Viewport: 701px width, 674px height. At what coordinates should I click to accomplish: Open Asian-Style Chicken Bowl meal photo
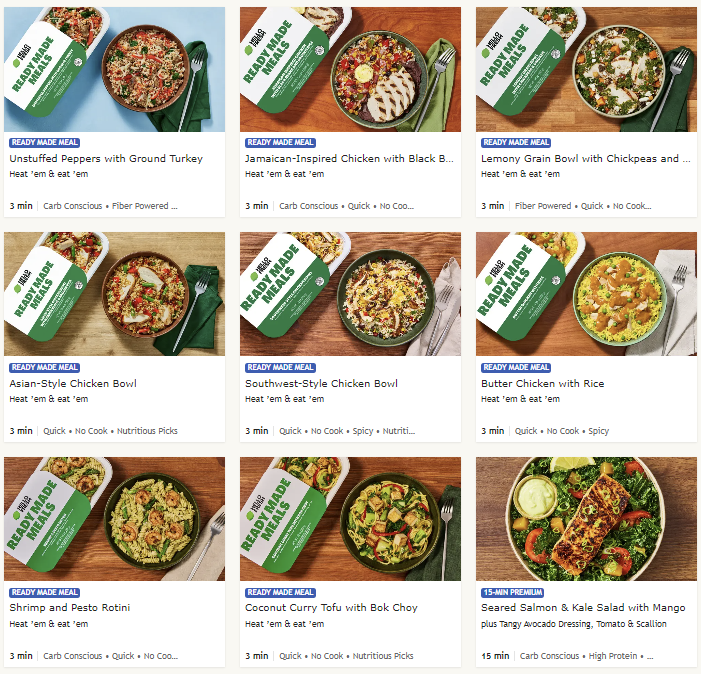[x=114, y=294]
